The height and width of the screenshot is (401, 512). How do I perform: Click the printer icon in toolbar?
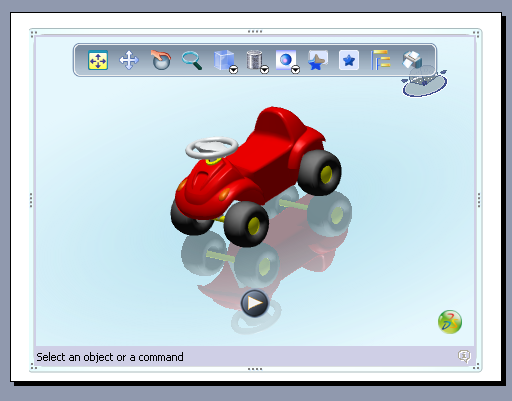[412, 60]
